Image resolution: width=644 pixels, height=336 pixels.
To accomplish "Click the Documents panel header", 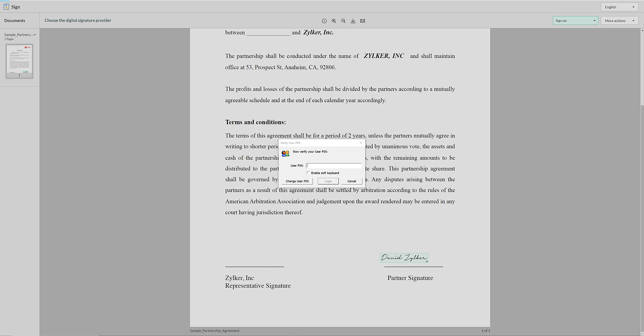I will click(x=15, y=21).
